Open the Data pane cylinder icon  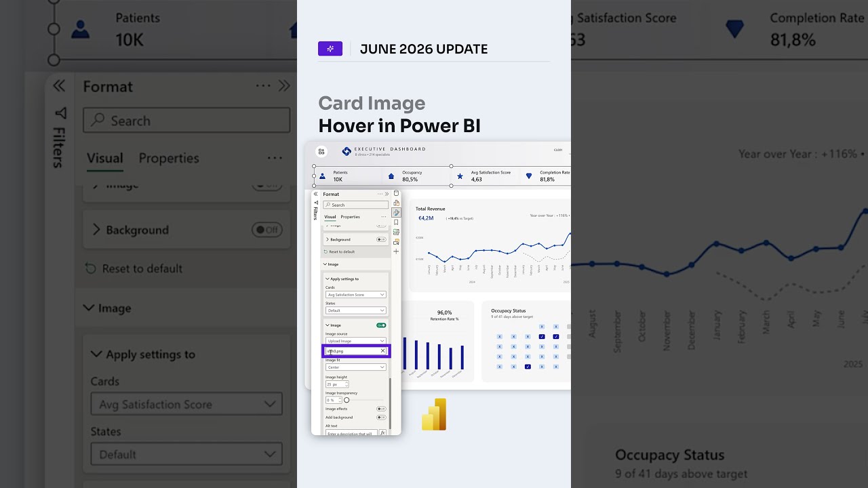click(x=396, y=193)
